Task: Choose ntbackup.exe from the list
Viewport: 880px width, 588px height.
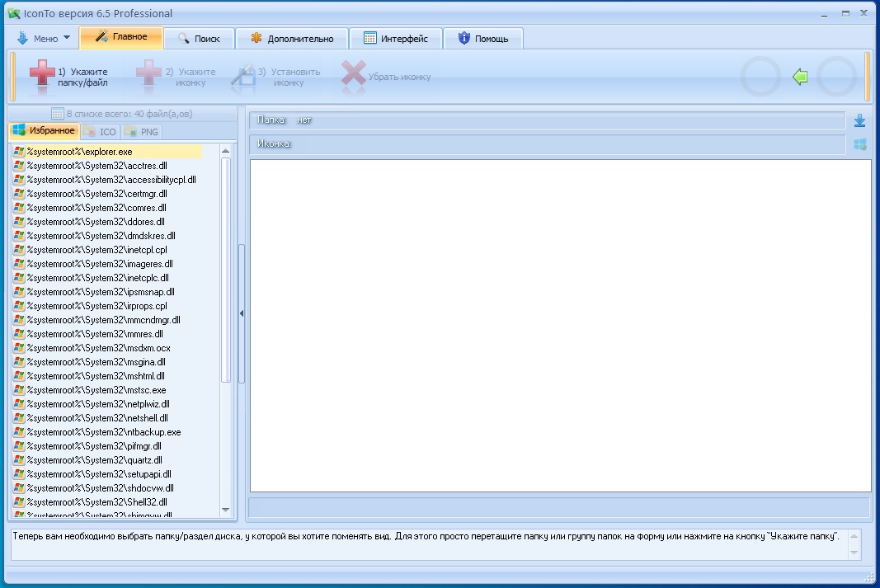Action: pos(97,432)
